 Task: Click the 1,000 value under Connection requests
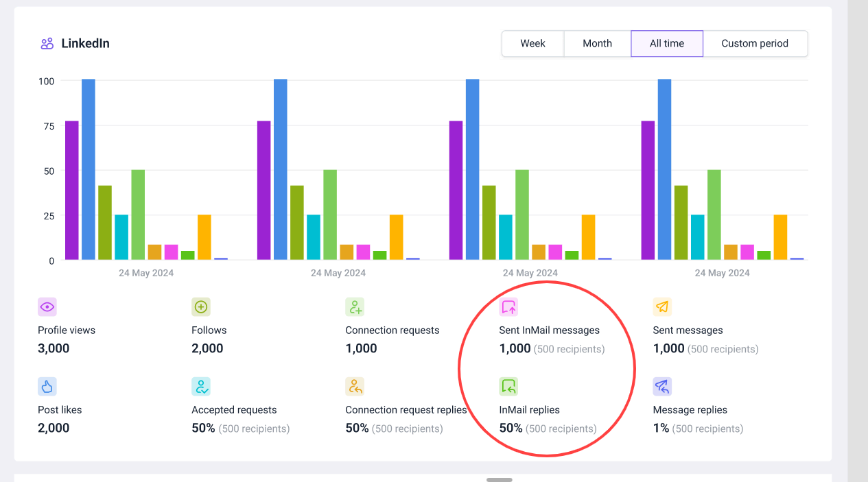(362, 348)
